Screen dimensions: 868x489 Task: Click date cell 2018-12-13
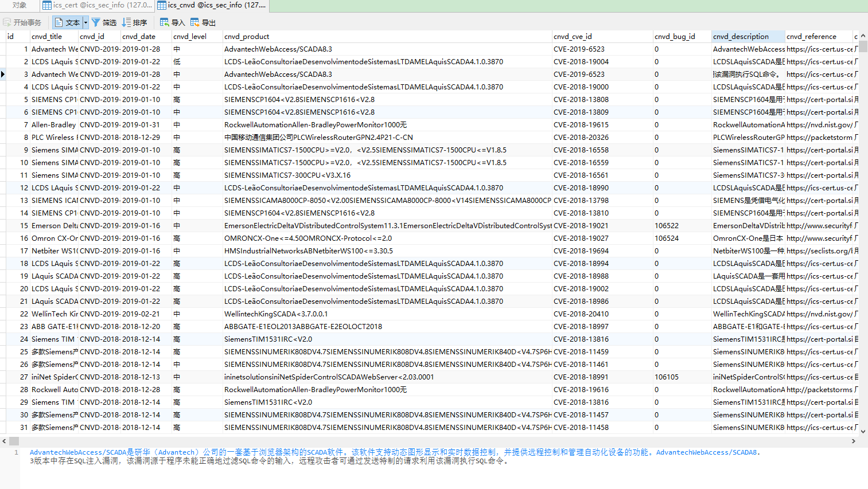click(146, 377)
